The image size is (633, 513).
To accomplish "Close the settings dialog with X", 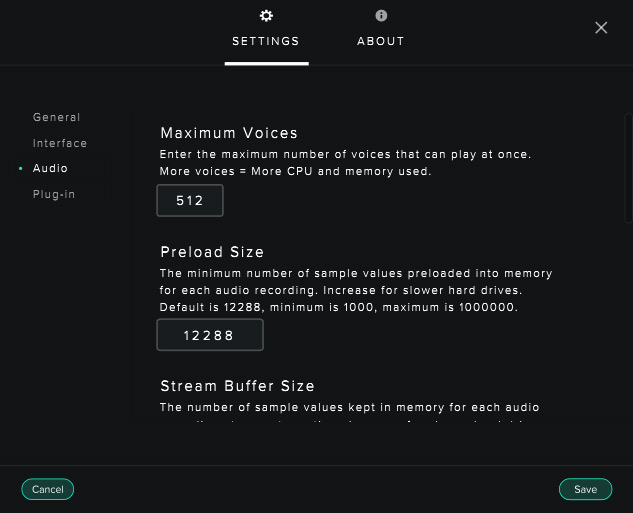I will 601,28.
